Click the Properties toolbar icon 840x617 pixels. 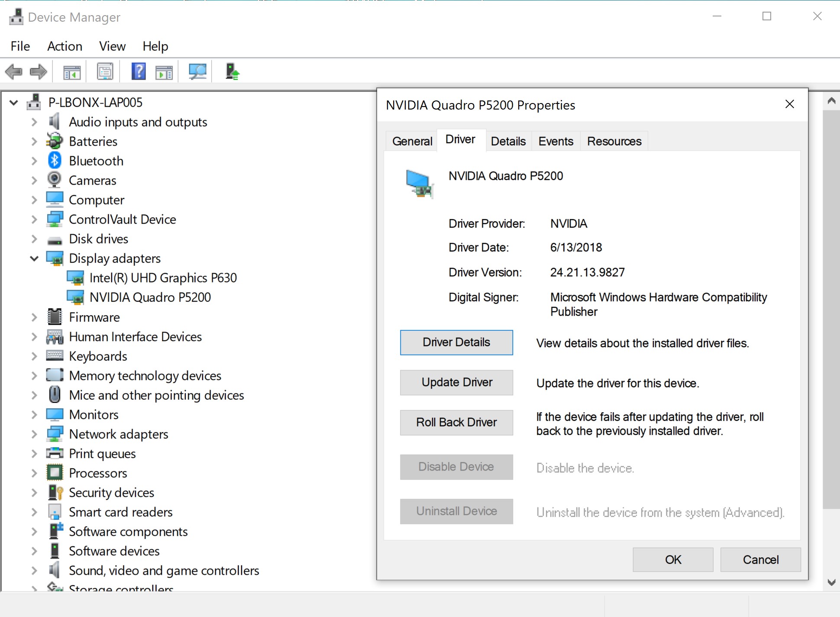click(x=105, y=71)
